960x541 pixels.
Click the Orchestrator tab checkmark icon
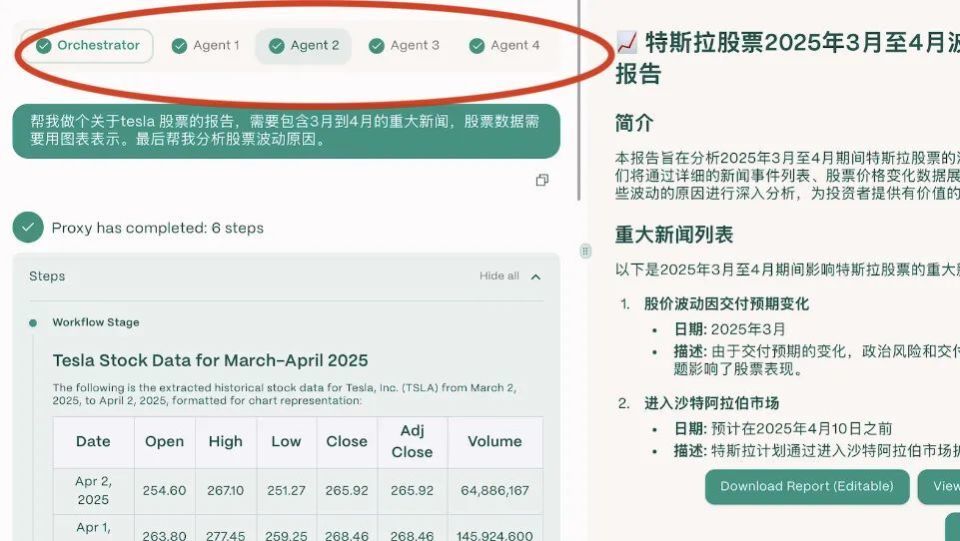pos(43,46)
